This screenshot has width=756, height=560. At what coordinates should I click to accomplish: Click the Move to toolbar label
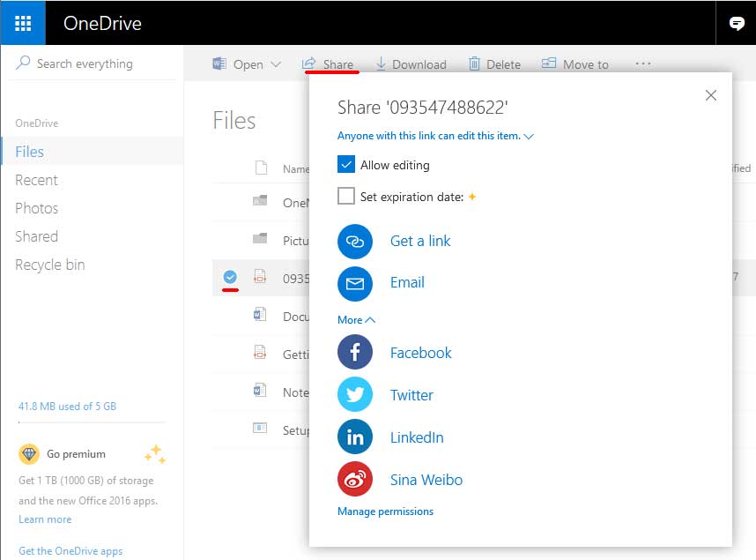point(586,64)
